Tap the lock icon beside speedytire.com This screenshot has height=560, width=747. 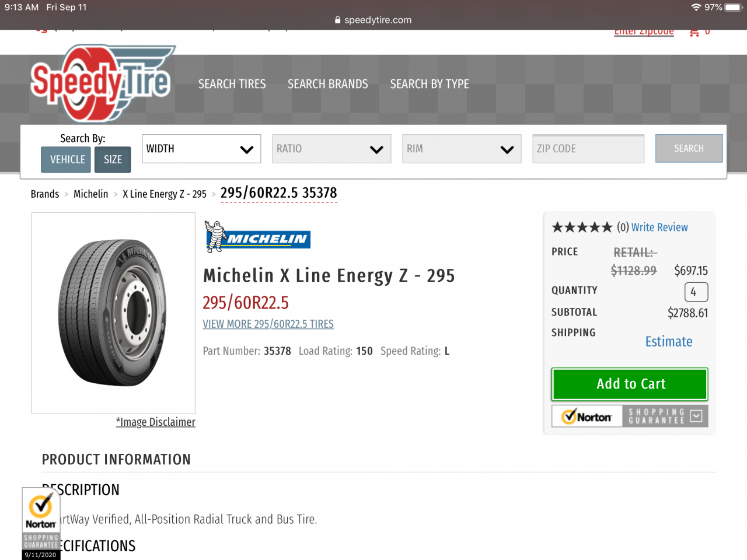coord(337,20)
